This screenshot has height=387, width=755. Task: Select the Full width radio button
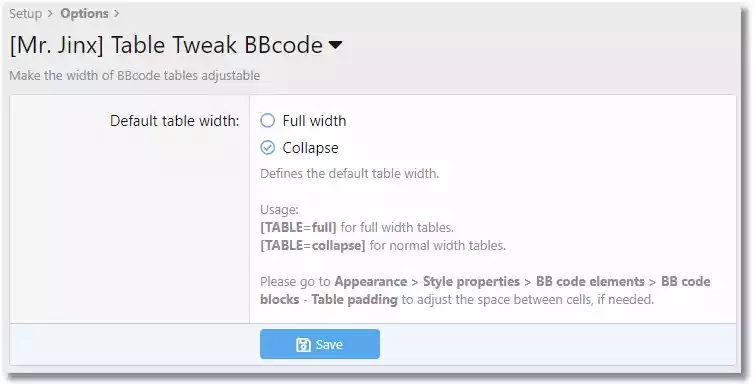click(x=267, y=120)
